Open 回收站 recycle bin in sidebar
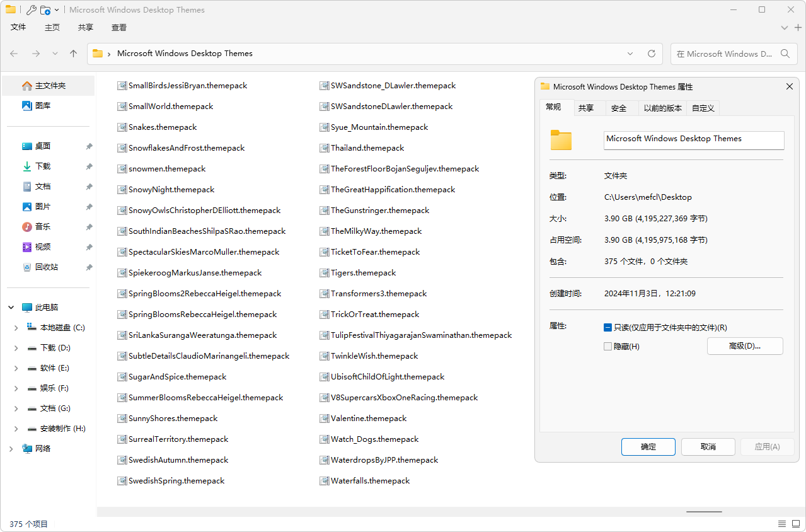The image size is (806, 532). [48, 267]
